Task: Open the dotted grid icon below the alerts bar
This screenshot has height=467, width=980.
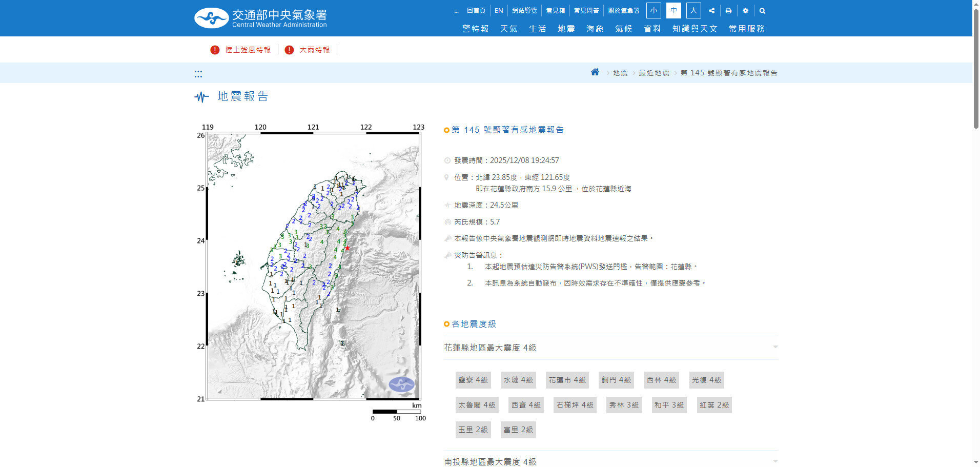Action: (198, 73)
